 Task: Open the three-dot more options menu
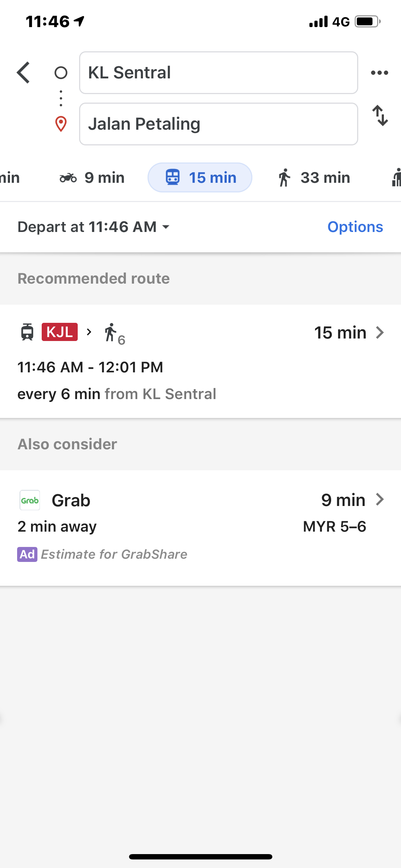coord(379,73)
